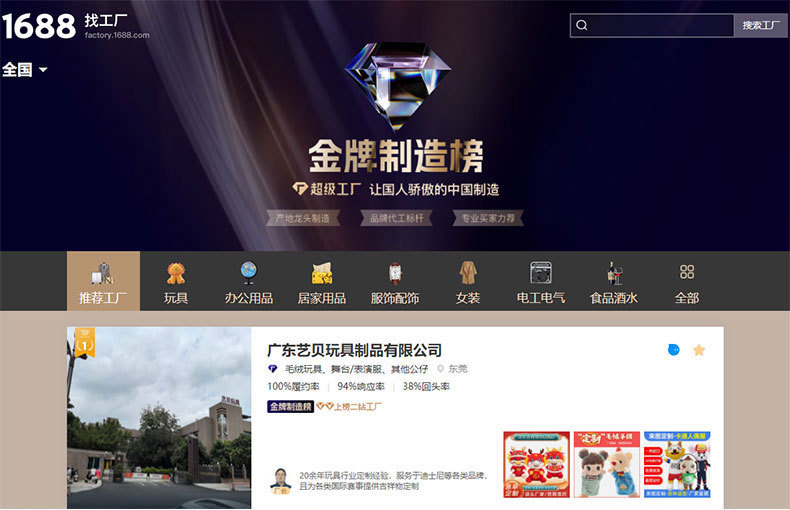Click the 金牌制造榜 badge on the listing

click(x=290, y=406)
